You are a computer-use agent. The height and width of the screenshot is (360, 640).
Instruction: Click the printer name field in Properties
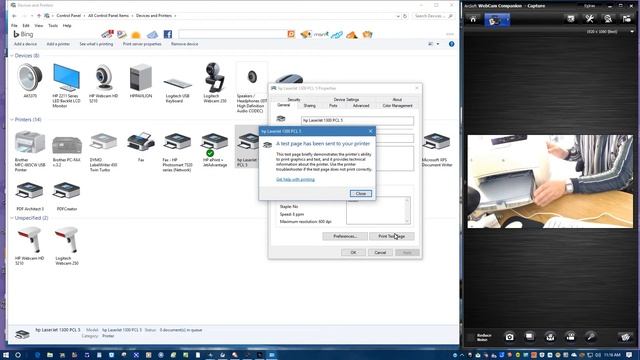tap(357, 120)
